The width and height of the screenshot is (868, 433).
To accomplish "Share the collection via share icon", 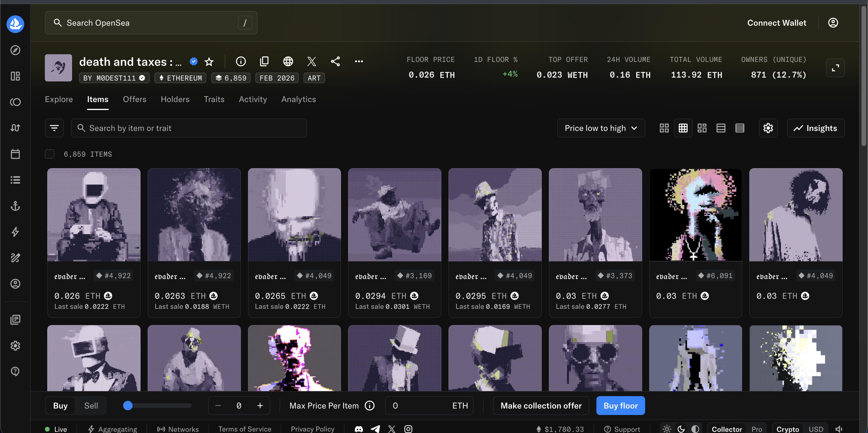I will (x=335, y=61).
